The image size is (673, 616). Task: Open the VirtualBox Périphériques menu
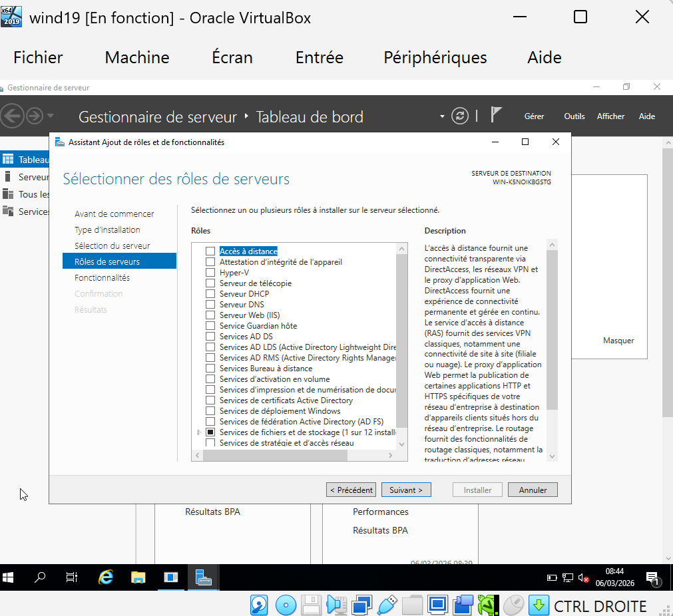click(435, 57)
